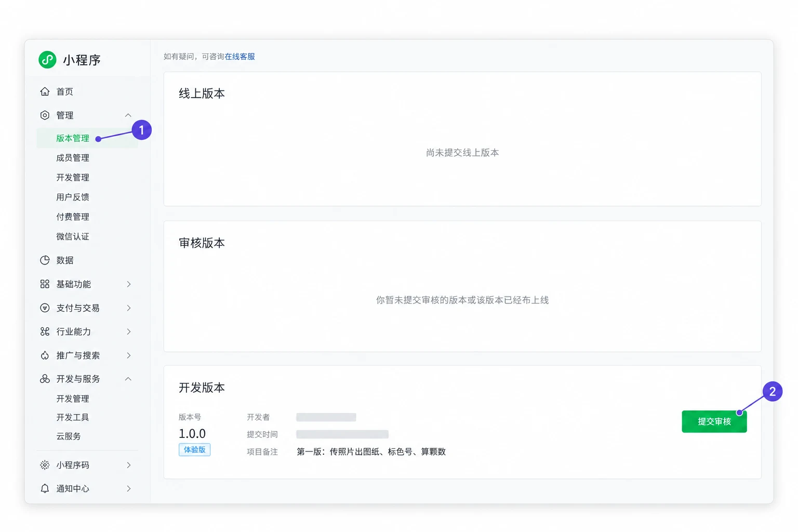Click the 推广与搜索 icon
The image size is (798, 532).
coord(45,355)
